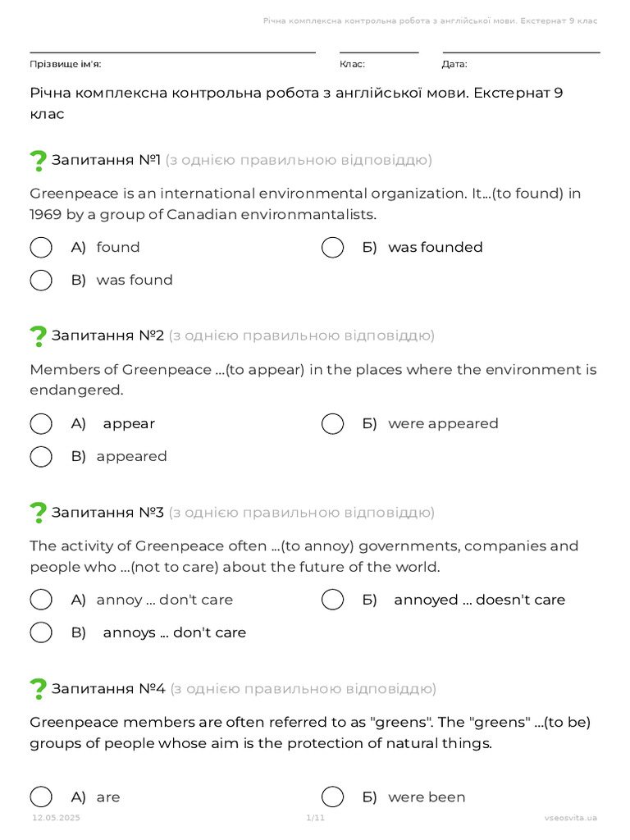Click the page indicator 1/11

tap(316, 818)
